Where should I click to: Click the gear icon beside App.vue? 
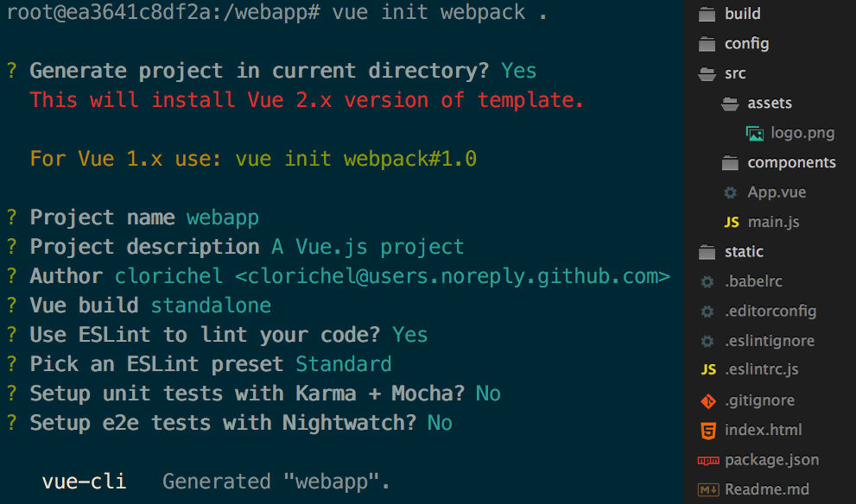tap(730, 192)
